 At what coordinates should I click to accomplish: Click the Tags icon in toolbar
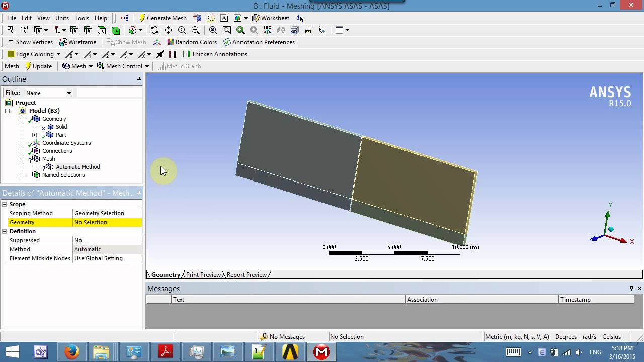(322, 30)
